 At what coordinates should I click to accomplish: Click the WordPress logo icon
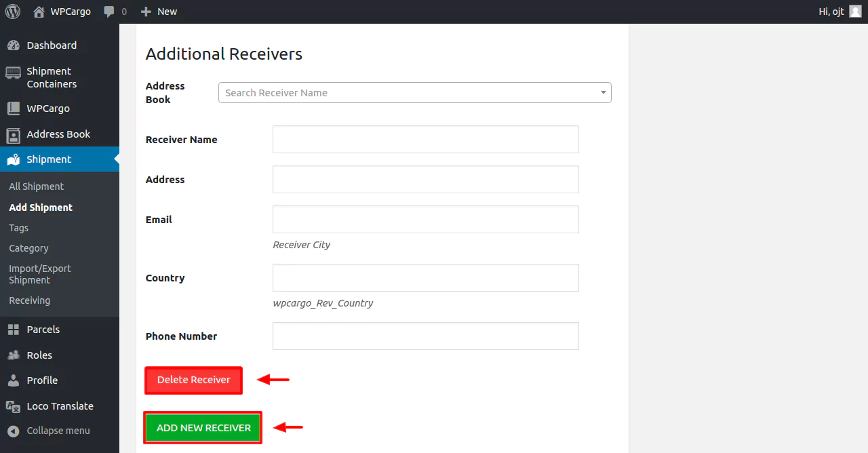(13, 12)
